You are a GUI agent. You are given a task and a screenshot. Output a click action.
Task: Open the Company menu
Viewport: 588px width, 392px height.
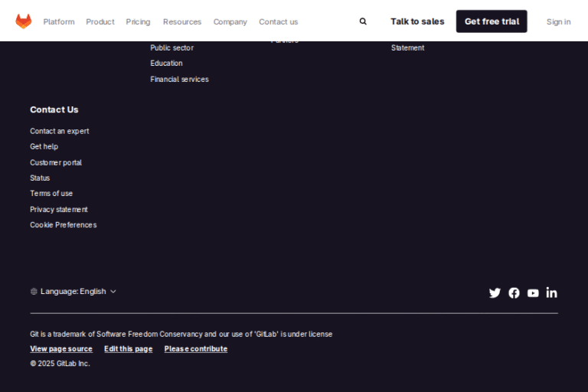[x=230, y=21]
